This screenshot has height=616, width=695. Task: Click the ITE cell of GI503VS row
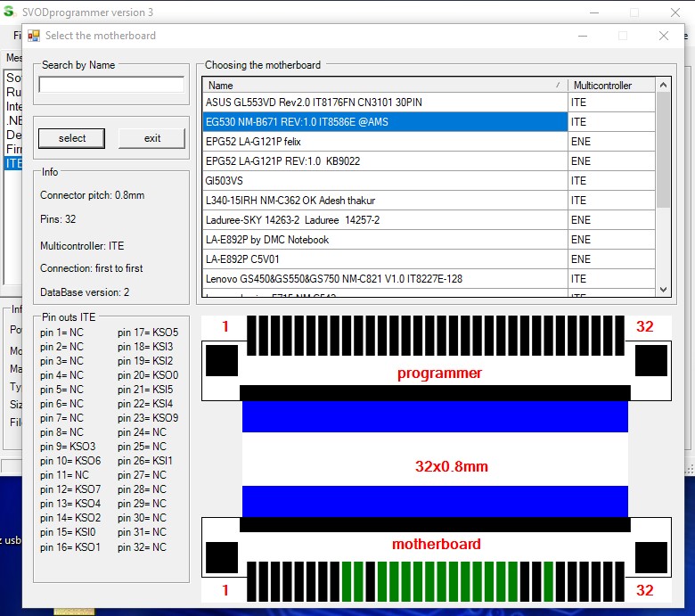(611, 180)
